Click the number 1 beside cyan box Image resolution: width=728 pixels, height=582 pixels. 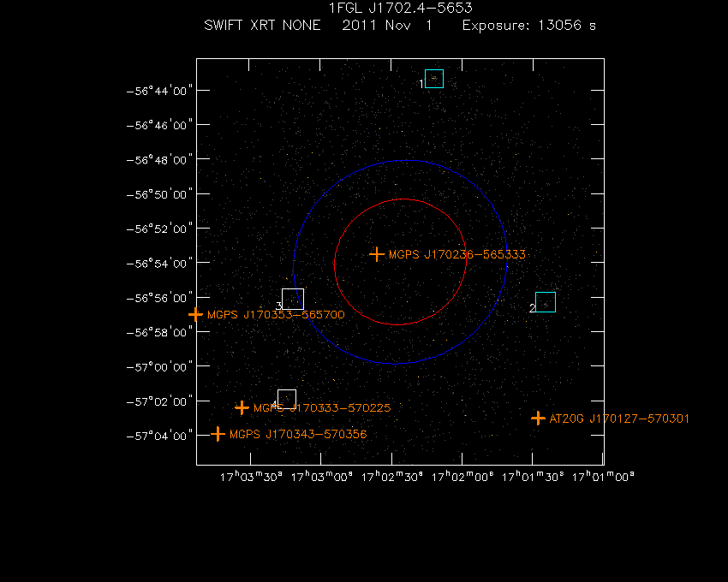coord(421,84)
